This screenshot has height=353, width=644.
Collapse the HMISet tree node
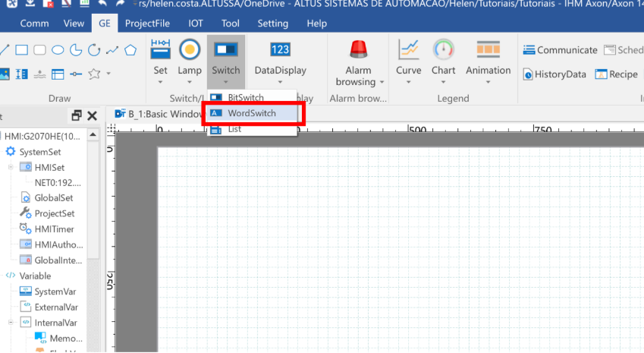[11, 167]
